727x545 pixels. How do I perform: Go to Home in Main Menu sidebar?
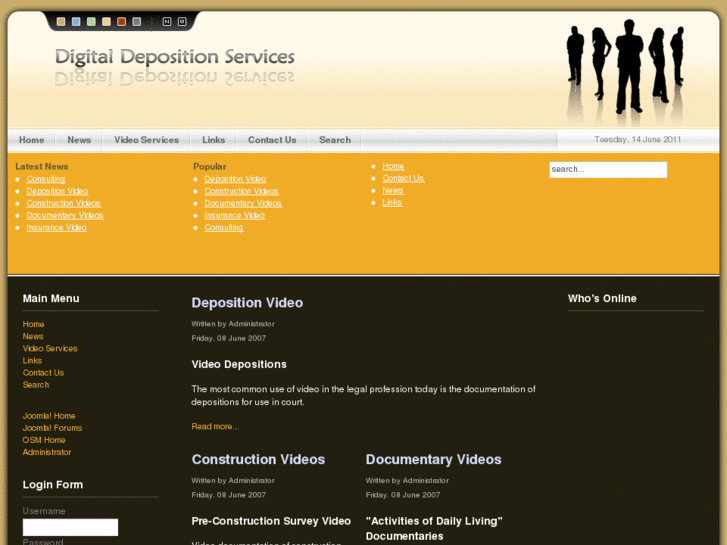click(33, 324)
